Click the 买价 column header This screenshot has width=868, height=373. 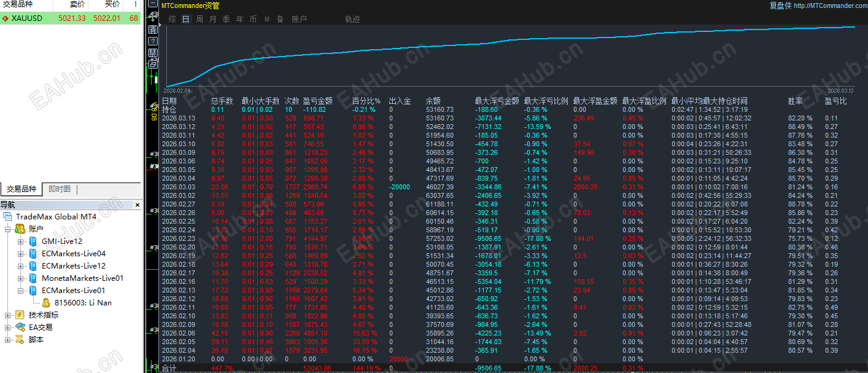(x=112, y=5)
